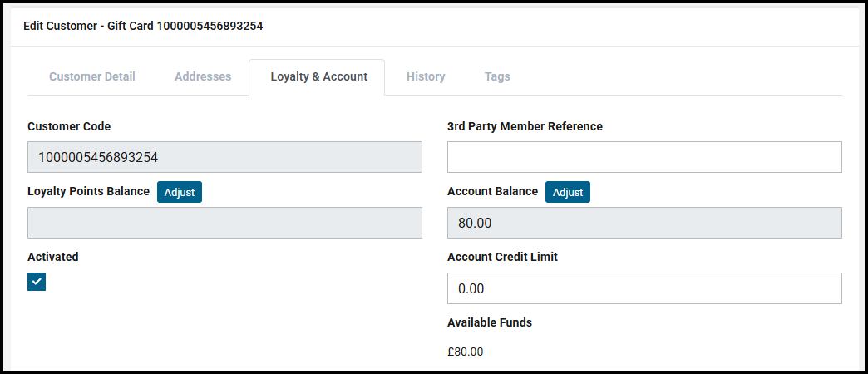
Task: Click the Loyalty Points Balance field
Action: point(224,223)
